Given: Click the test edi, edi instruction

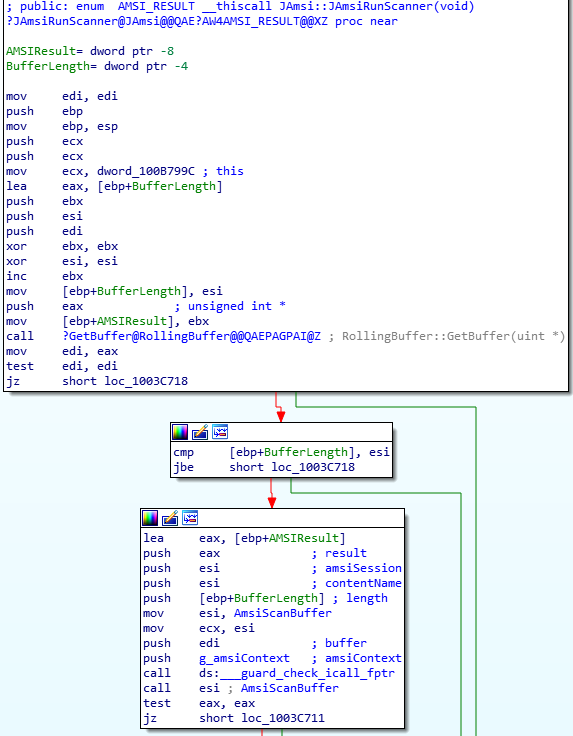Looking at the screenshot, I should pos(61,366).
